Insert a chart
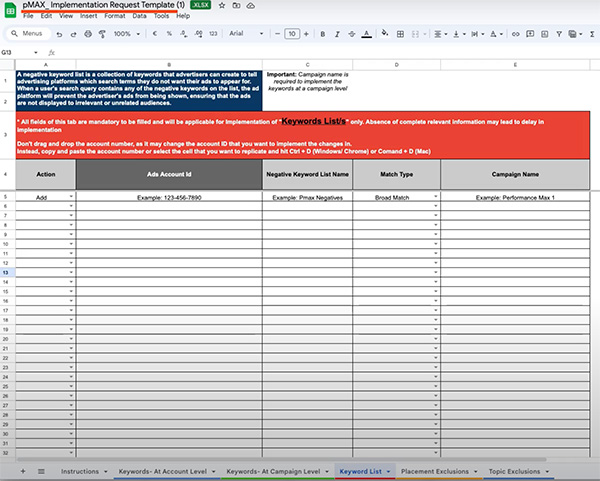The width and height of the screenshot is (600, 481). [x=545, y=34]
